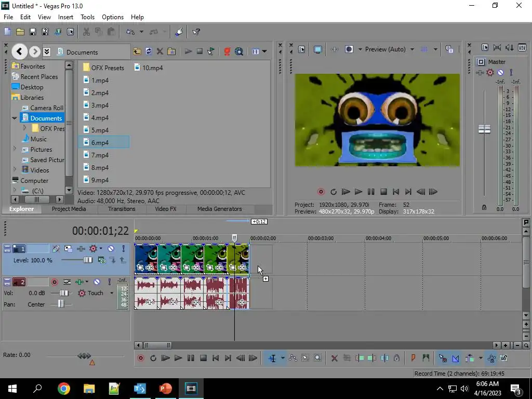
Task: Open OFX Presets folder in file list
Action: (x=104, y=68)
